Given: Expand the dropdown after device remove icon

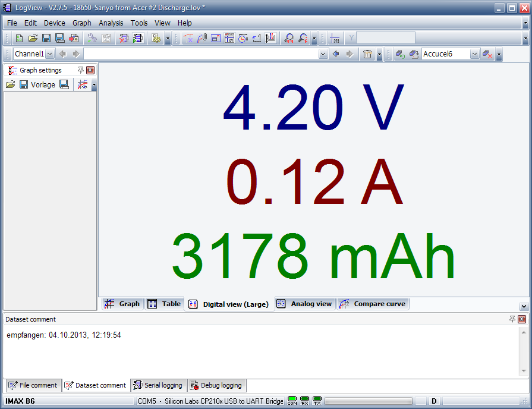Looking at the screenshot, I should pos(499,54).
